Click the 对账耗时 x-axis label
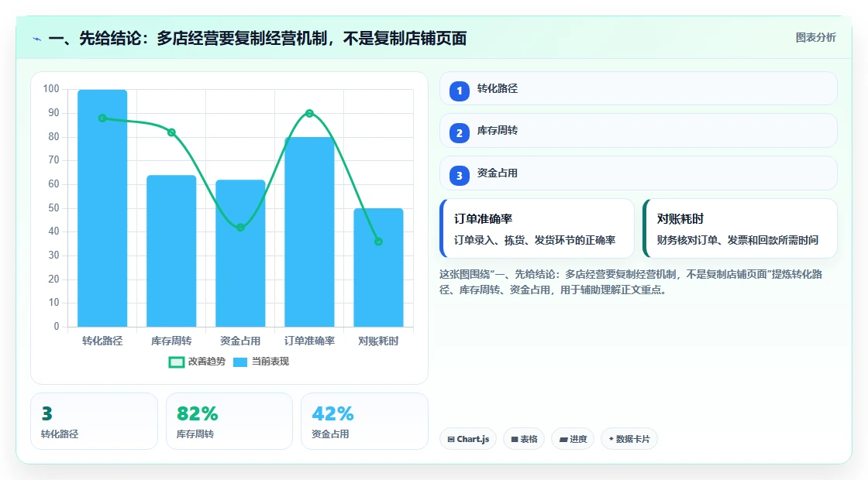This screenshot has width=868, height=480. coord(379,341)
